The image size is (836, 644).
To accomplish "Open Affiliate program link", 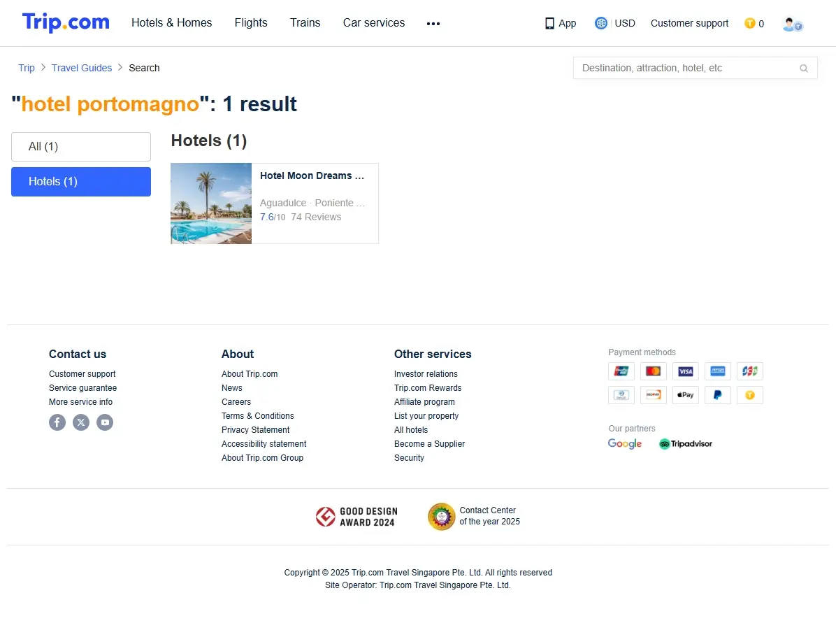I will (x=424, y=402).
